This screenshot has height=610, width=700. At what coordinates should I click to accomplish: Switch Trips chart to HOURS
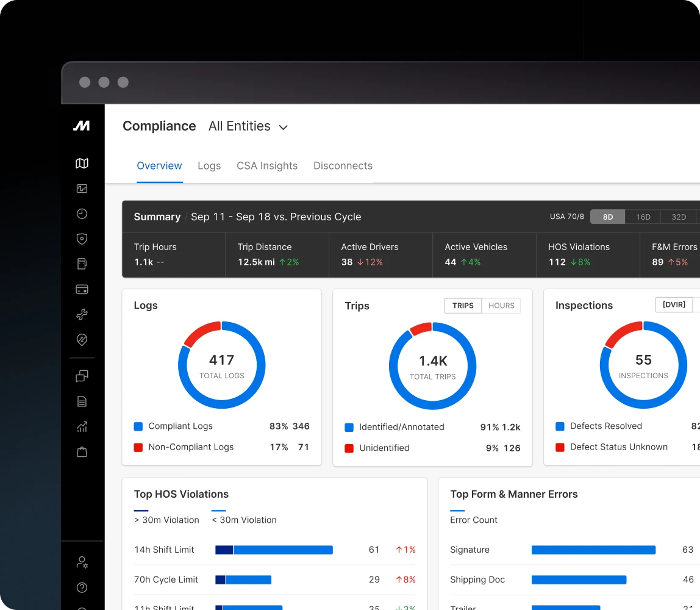(x=501, y=306)
